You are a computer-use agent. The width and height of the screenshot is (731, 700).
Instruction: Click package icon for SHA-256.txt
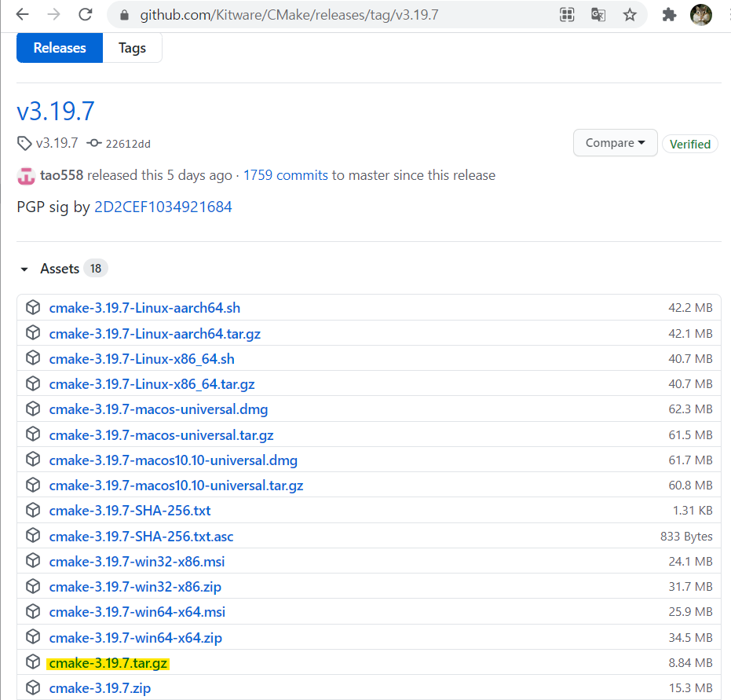[x=33, y=510]
